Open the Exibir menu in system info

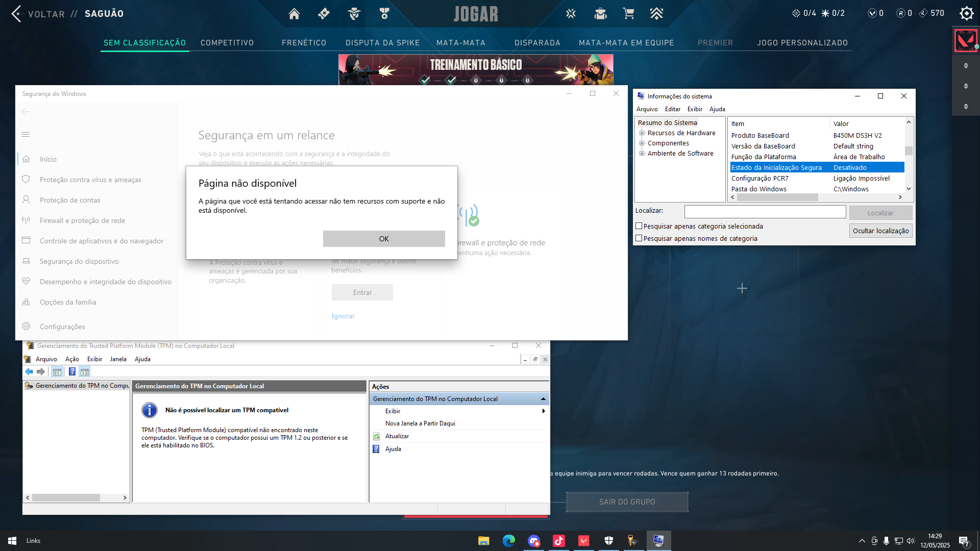695,109
